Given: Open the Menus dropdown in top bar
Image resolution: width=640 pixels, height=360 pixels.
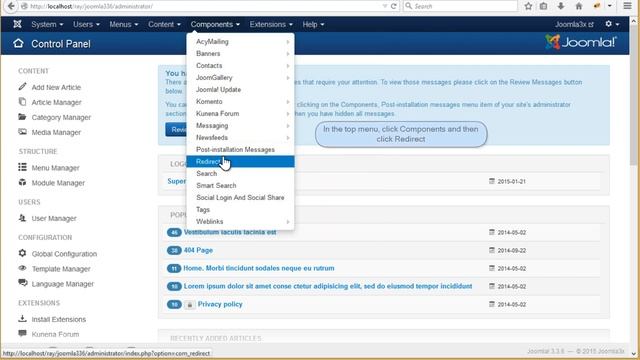Looking at the screenshot, I should point(124,24).
